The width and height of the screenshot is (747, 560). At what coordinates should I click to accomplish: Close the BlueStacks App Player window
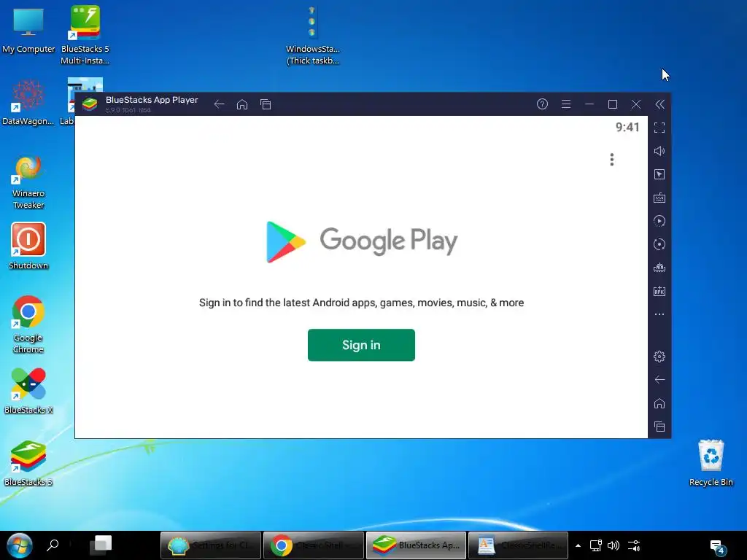(x=636, y=104)
